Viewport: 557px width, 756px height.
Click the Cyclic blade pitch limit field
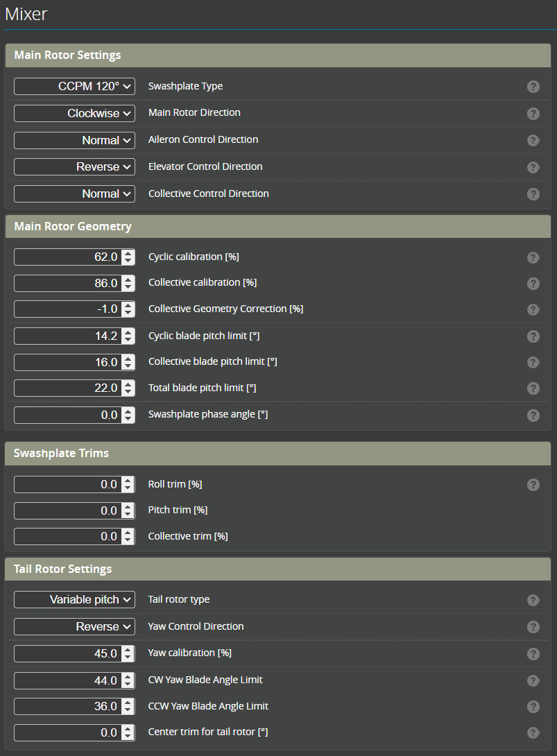tap(67, 336)
